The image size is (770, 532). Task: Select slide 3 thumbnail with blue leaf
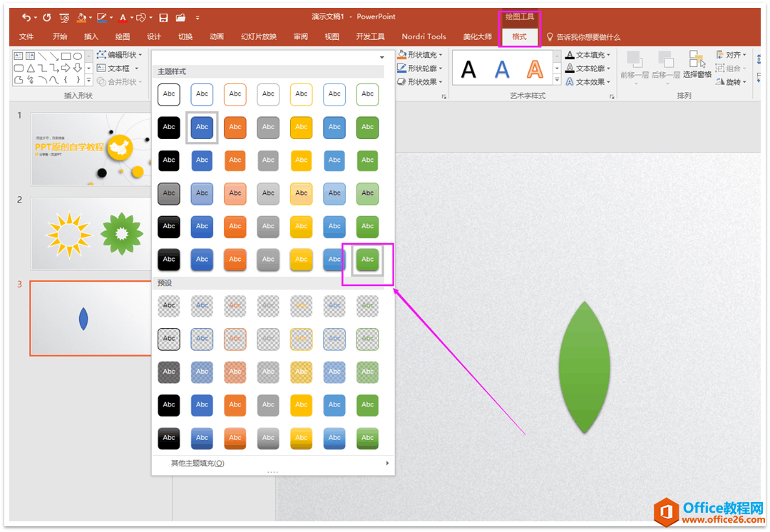pyautogui.click(x=91, y=318)
